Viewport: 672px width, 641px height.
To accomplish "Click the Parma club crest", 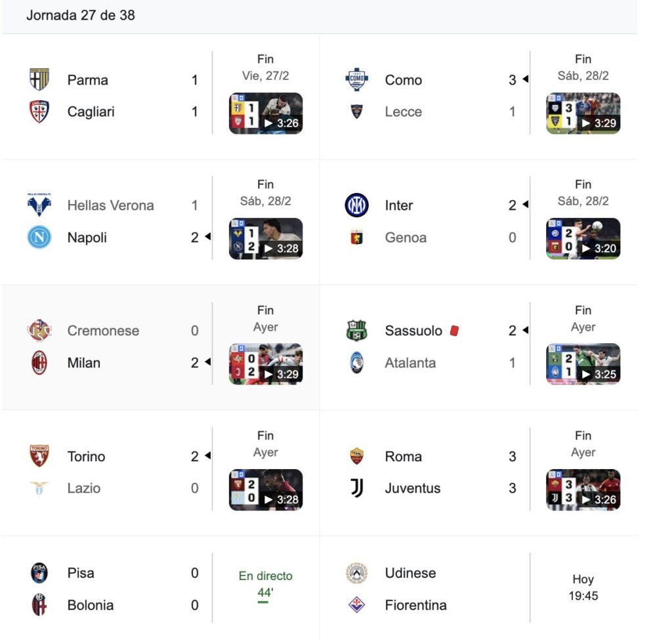I will (x=39, y=79).
